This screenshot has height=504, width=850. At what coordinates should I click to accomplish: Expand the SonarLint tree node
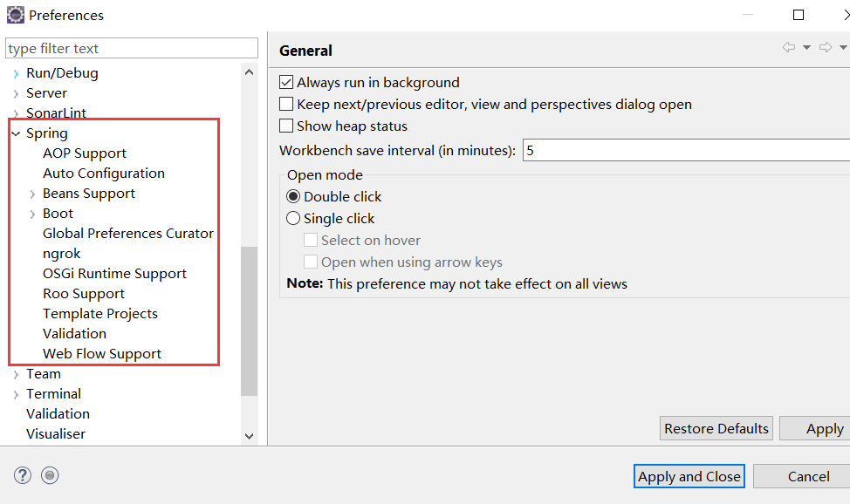[17, 113]
